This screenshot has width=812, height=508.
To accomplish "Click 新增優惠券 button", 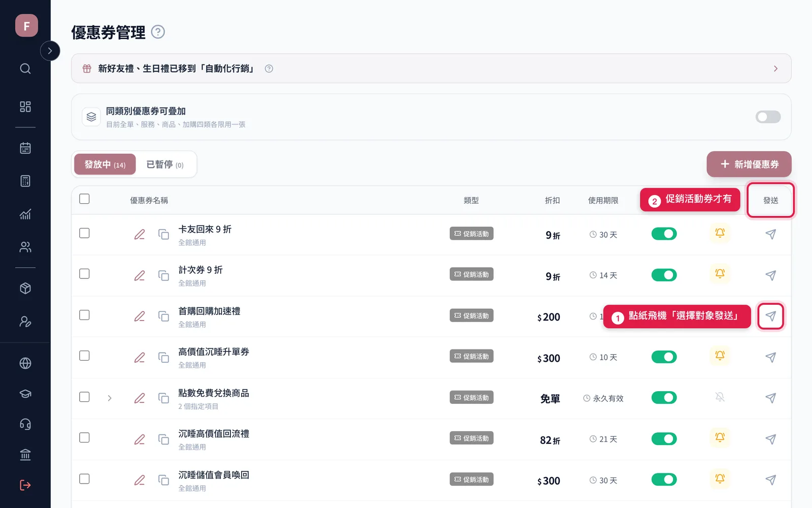I will pos(749,164).
